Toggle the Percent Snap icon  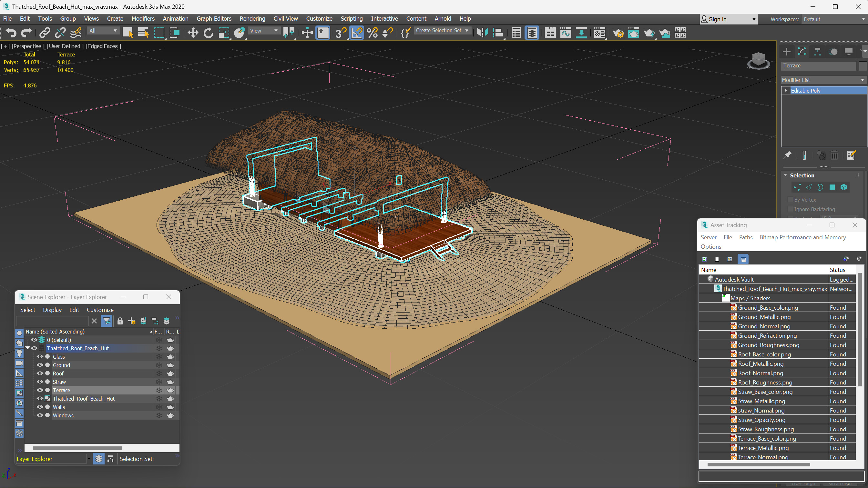(x=372, y=33)
